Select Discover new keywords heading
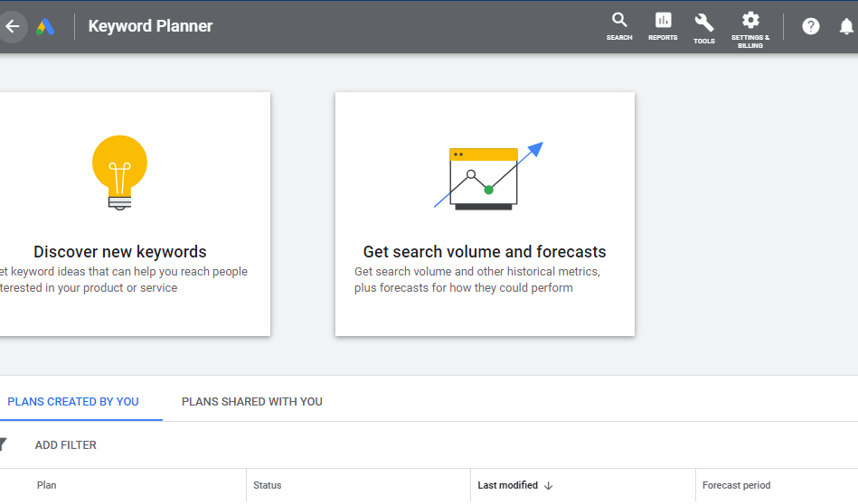 pyautogui.click(x=120, y=251)
